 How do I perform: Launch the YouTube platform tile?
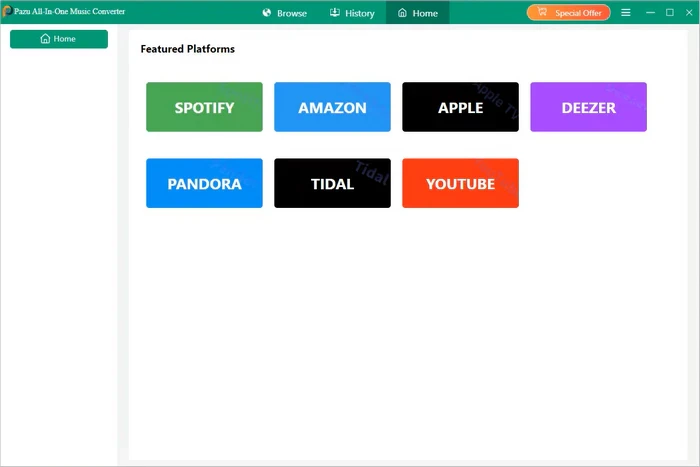coord(460,183)
